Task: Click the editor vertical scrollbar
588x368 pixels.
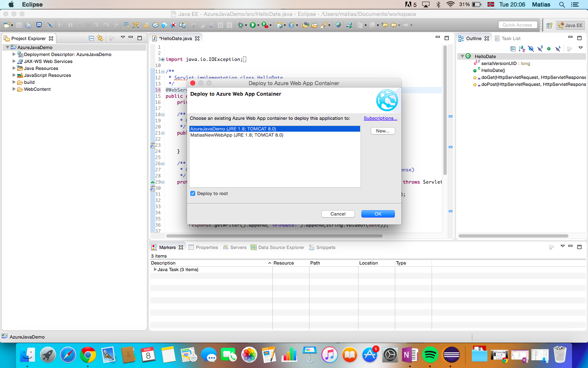Action: (445, 110)
